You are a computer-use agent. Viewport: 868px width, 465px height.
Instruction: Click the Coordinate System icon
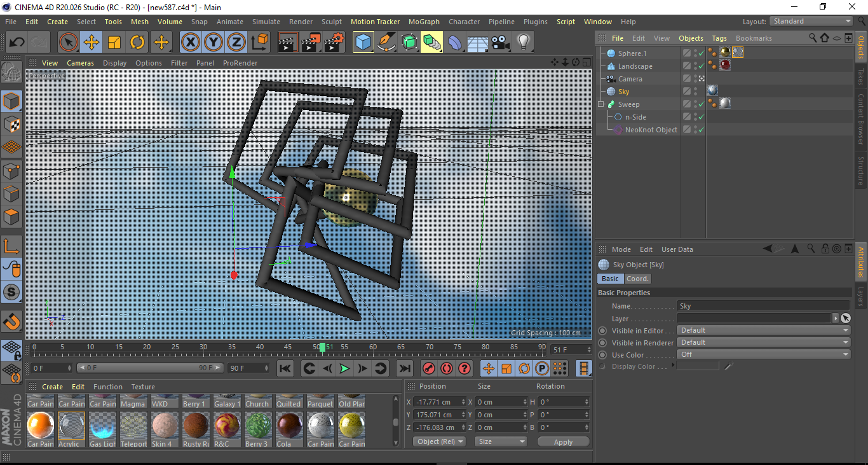pyautogui.click(x=259, y=43)
